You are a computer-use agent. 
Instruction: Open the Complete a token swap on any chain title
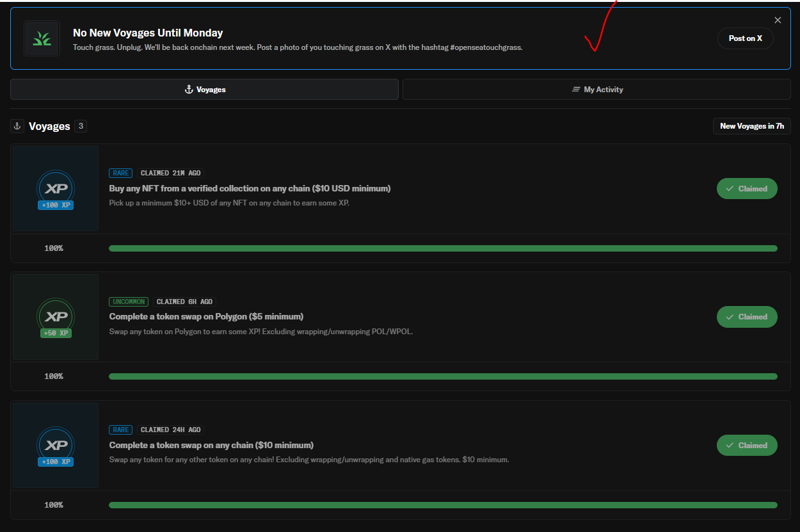click(211, 445)
